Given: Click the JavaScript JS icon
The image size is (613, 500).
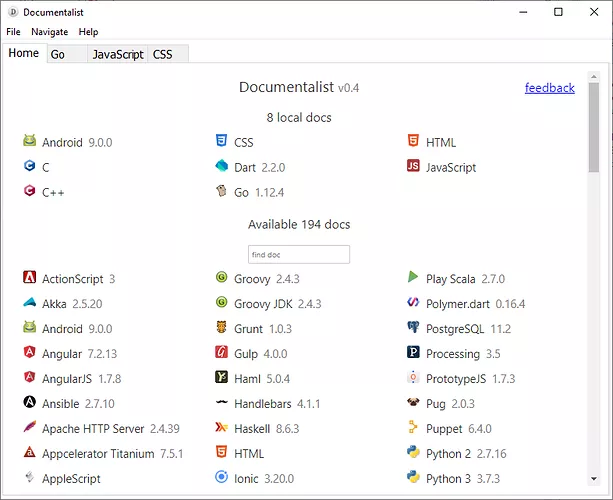Looking at the screenshot, I should 413,167.
